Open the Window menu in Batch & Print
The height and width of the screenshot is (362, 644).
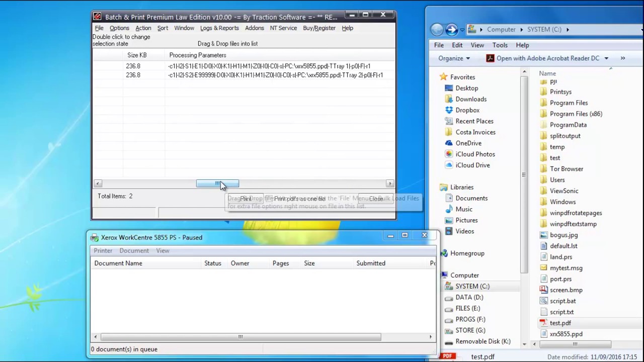click(184, 28)
